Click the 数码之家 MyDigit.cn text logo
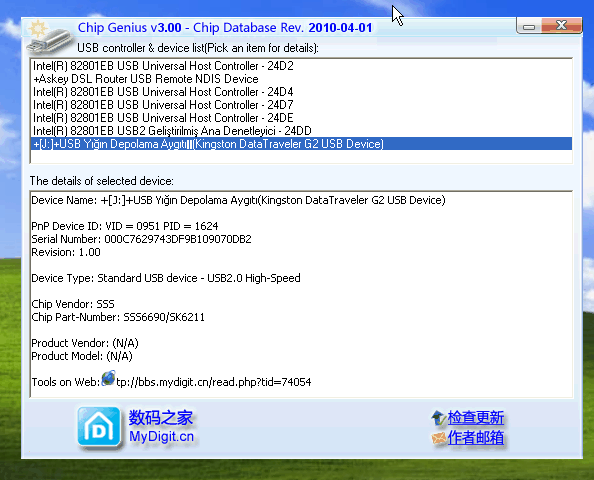 pyautogui.click(x=161, y=427)
